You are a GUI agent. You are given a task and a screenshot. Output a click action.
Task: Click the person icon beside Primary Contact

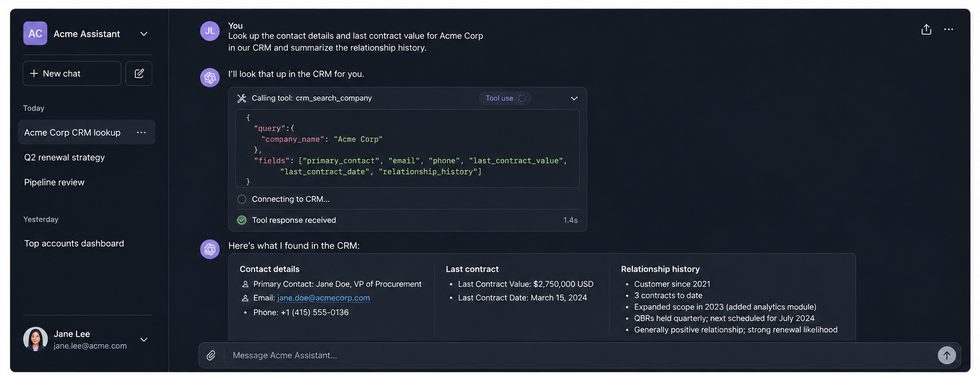[246, 284]
